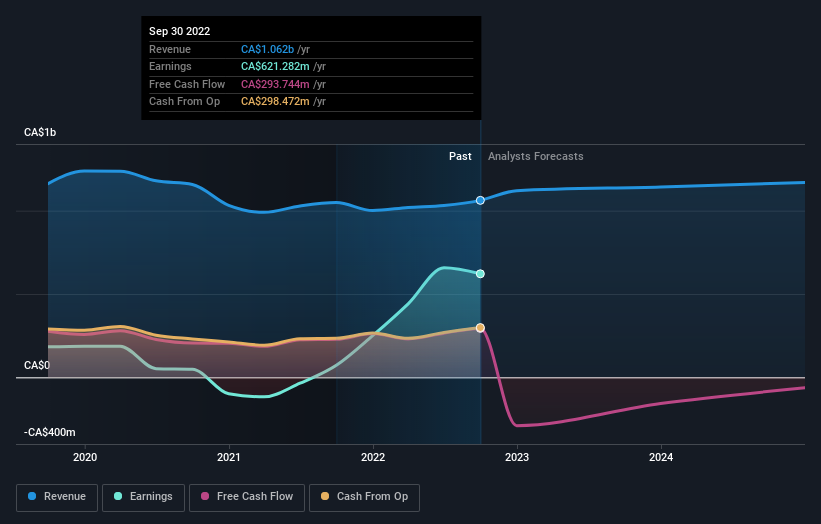Click the Free Cash Flow label in tooltip

[x=187, y=84]
